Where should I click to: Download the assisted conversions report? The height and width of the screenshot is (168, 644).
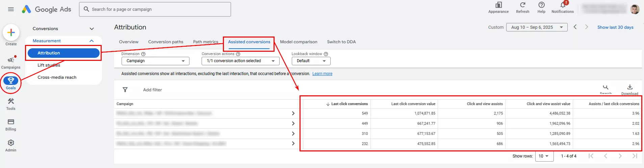click(x=629, y=89)
